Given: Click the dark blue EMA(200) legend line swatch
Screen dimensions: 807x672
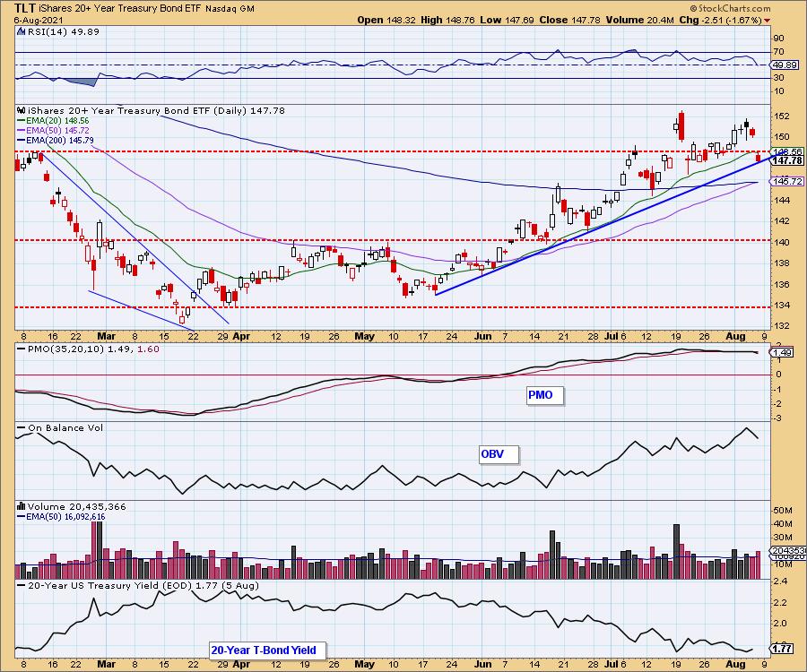Looking at the screenshot, I should [x=22, y=141].
